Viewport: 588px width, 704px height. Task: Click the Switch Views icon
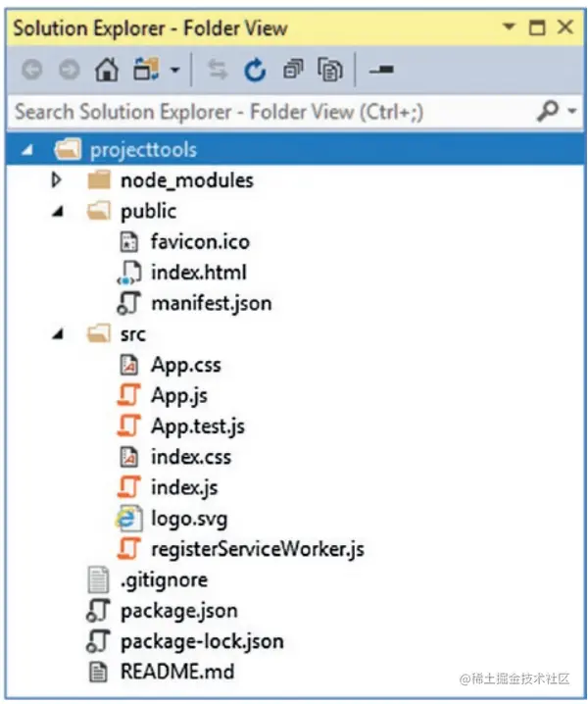(146, 69)
